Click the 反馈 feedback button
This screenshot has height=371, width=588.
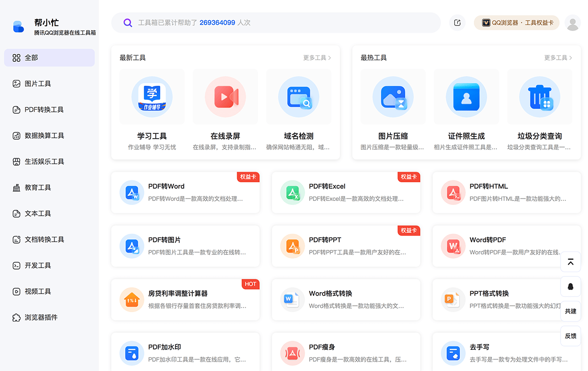(570, 336)
